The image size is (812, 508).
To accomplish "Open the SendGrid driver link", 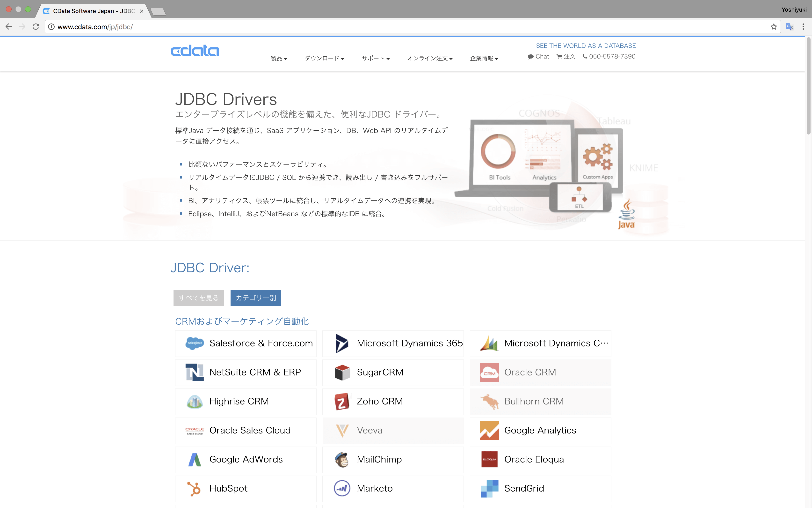I will point(540,488).
